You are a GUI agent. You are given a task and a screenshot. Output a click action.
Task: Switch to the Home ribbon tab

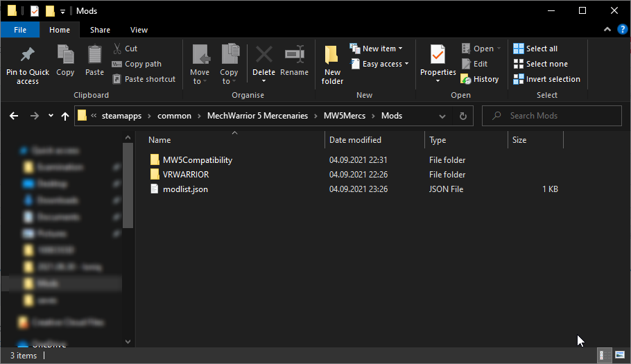(60, 30)
